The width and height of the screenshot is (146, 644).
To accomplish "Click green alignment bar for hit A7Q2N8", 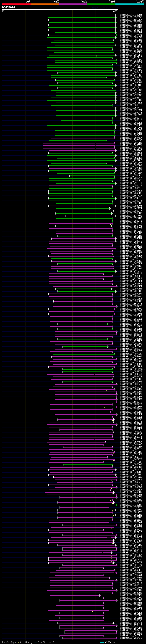I will pos(82,15).
